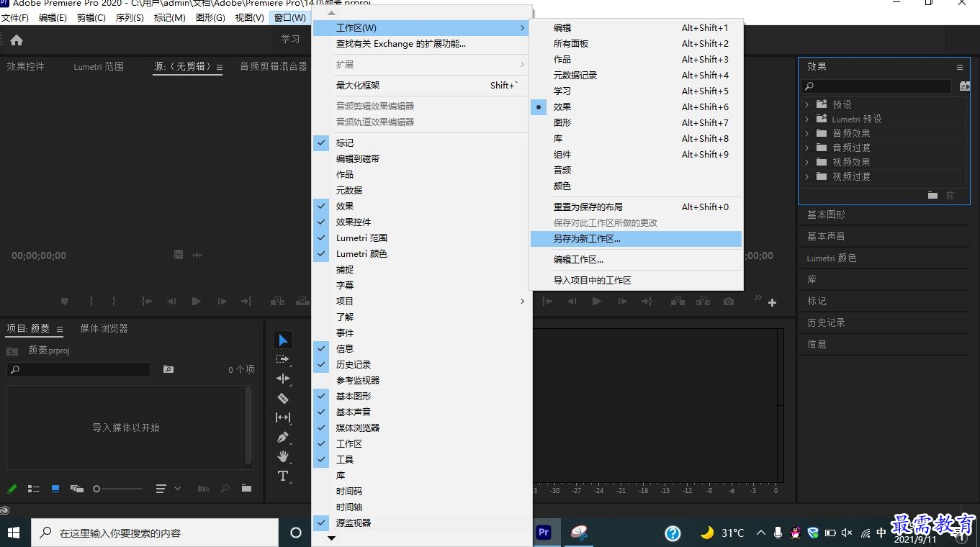Switch project panel to freeform view

point(77,489)
